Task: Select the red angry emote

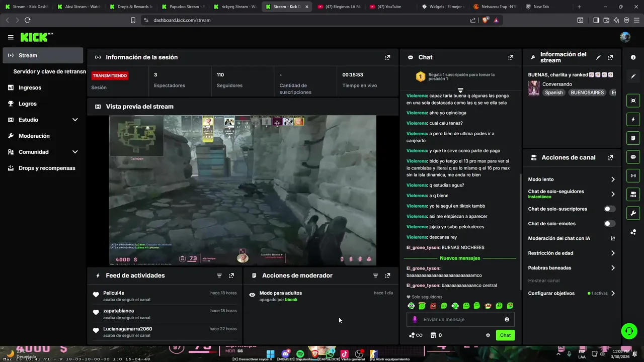Action: click(x=433, y=306)
